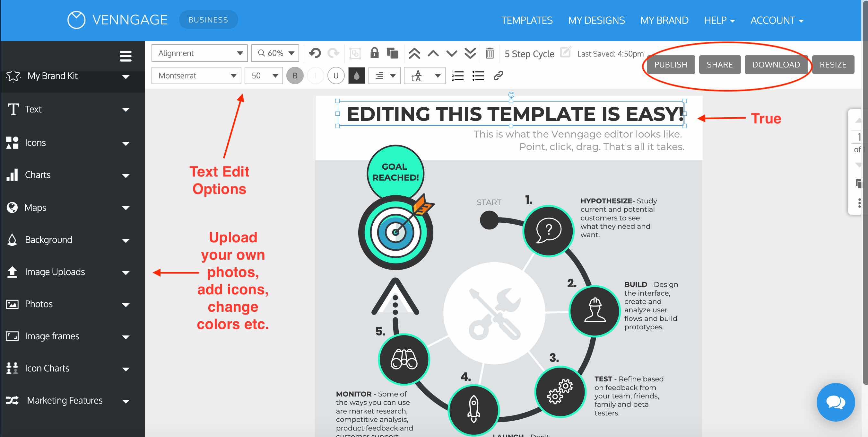This screenshot has height=437, width=868.
Task: Toggle bullet list formatting
Action: click(477, 75)
